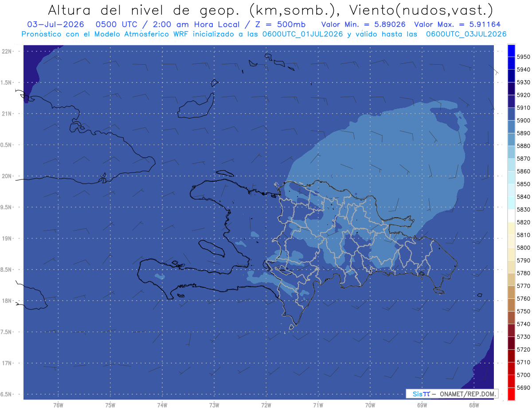
Task: Pick the tan legend swatch between 5770 and 5760
Action: pos(511,292)
